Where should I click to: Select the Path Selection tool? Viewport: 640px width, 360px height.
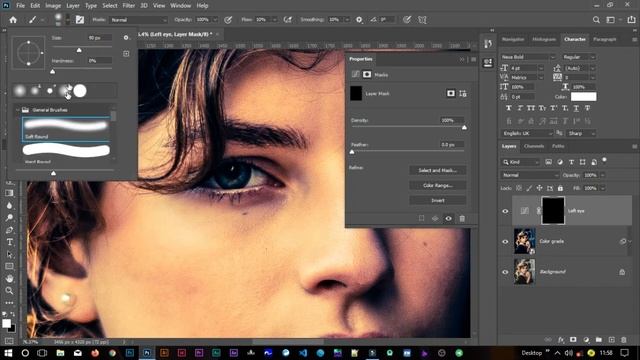click(x=9, y=254)
